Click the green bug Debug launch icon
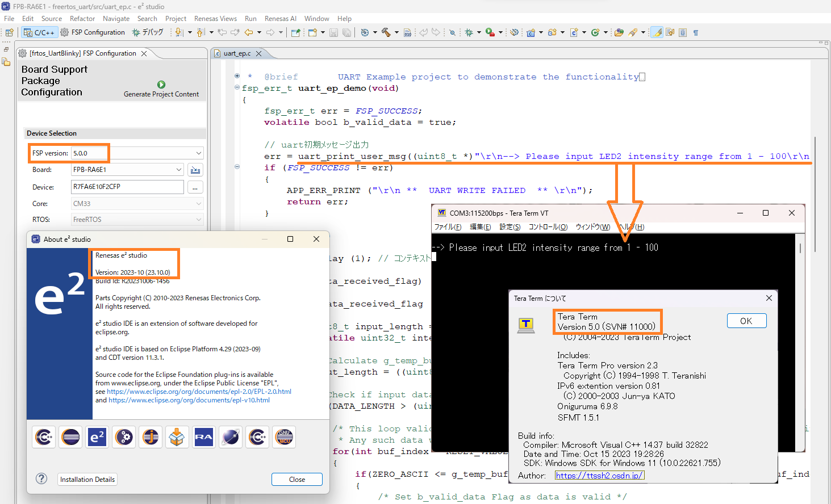The image size is (831, 504). tap(469, 32)
